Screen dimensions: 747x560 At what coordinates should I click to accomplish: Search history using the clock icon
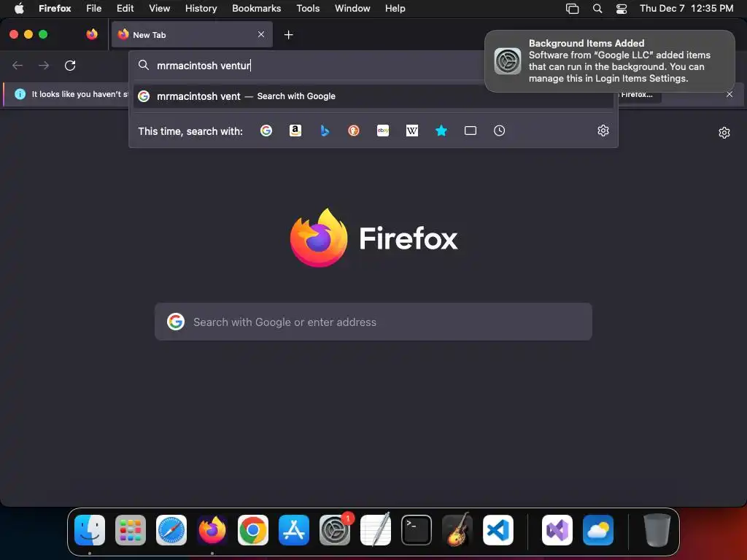click(499, 131)
